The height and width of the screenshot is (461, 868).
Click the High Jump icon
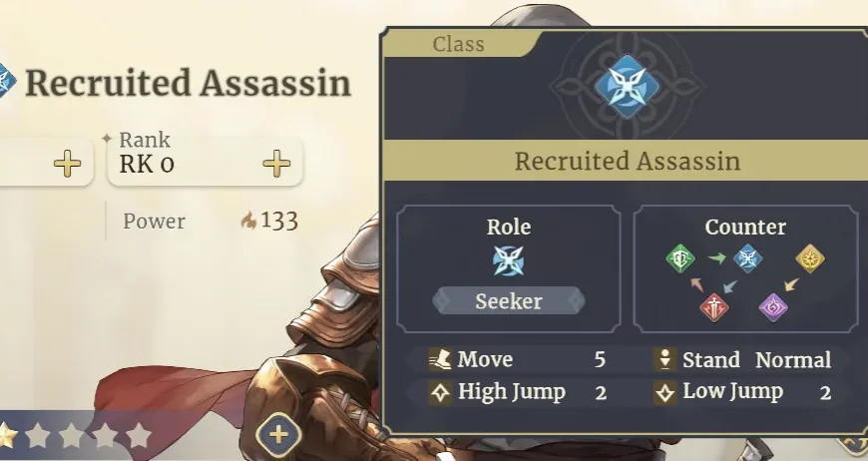tap(440, 392)
